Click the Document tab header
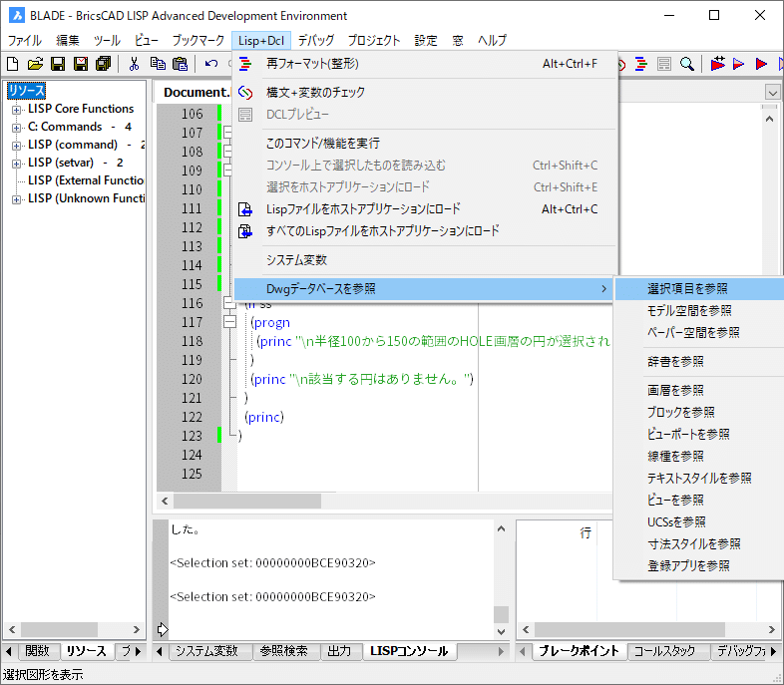The width and height of the screenshot is (784, 685). coord(196,93)
